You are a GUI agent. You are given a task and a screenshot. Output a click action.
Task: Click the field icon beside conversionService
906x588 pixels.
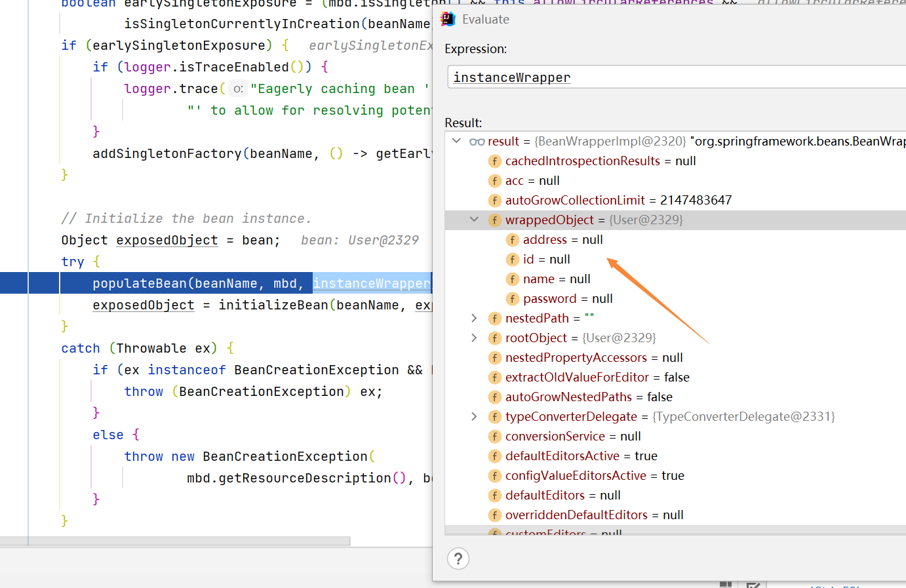(x=495, y=436)
